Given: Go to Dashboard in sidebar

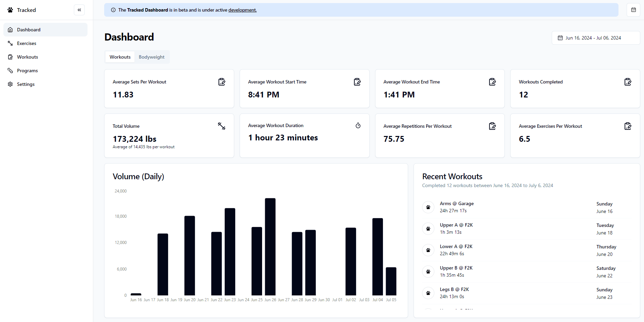Looking at the screenshot, I should (45, 30).
